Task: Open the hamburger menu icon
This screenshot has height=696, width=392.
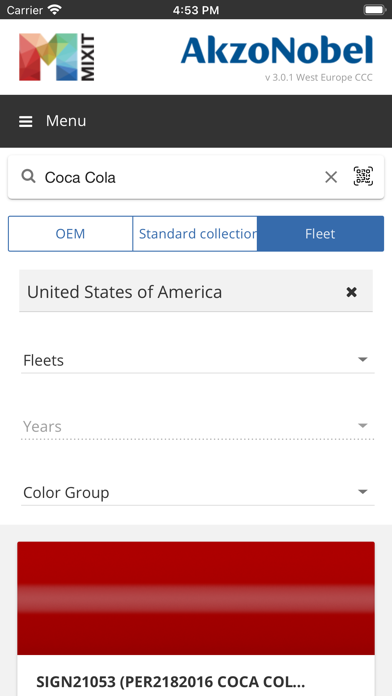Action: pos(25,121)
